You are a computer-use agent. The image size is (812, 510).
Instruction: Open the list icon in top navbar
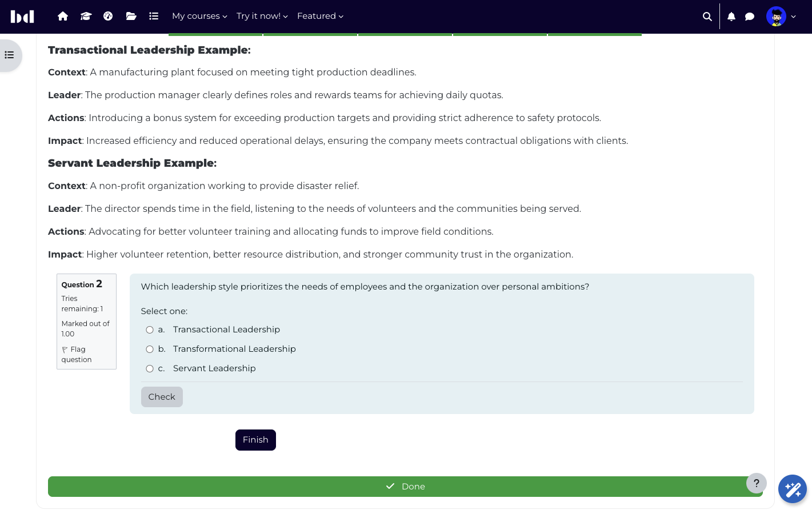[x=154, y=16]
